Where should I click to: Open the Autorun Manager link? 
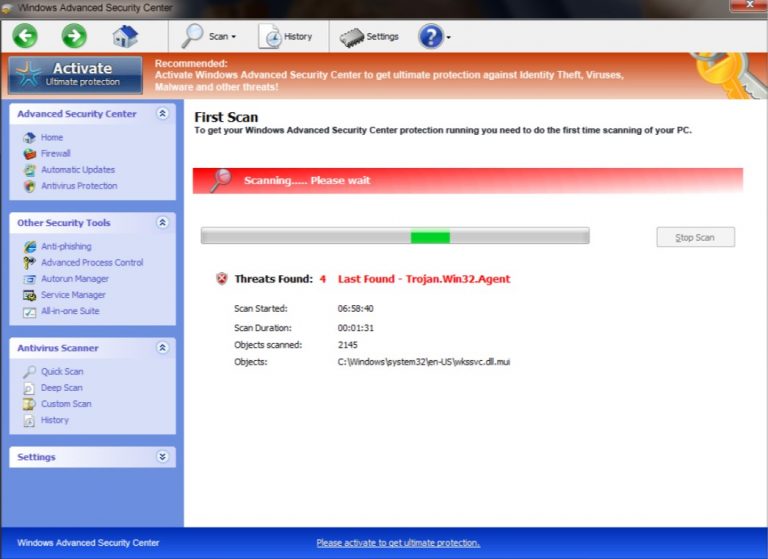(75, 279)
